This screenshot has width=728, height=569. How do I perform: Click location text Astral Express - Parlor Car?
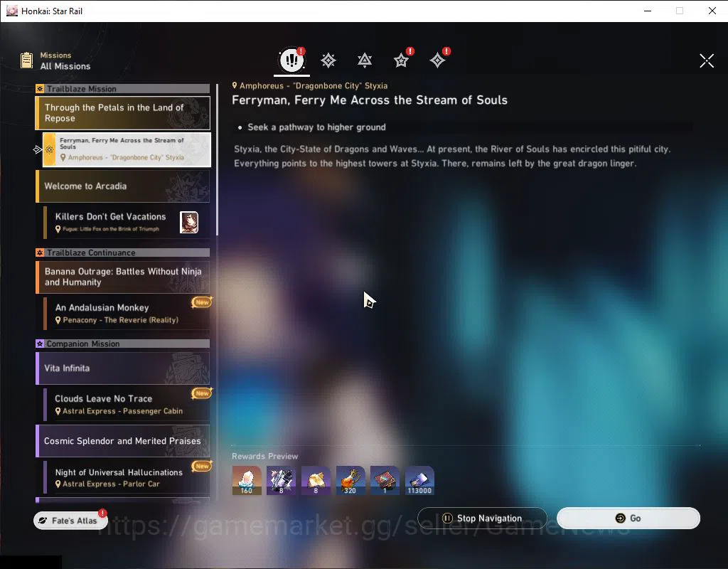click(111, 484)
